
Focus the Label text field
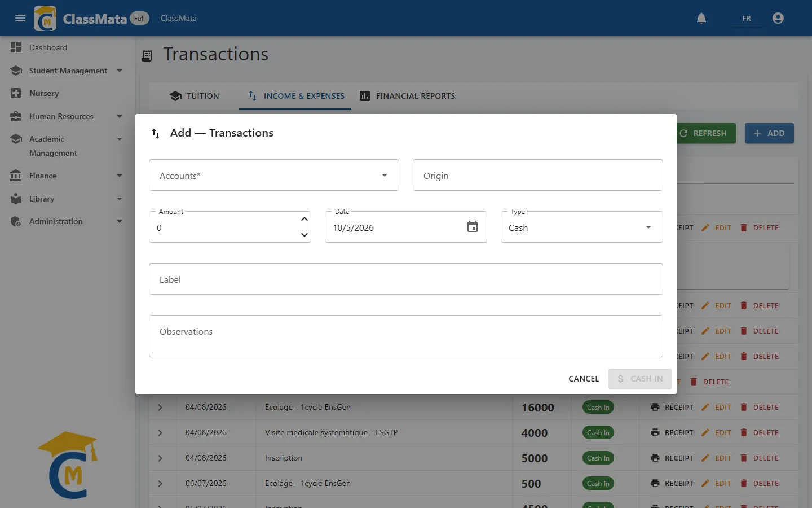click(x=406, y=279)
